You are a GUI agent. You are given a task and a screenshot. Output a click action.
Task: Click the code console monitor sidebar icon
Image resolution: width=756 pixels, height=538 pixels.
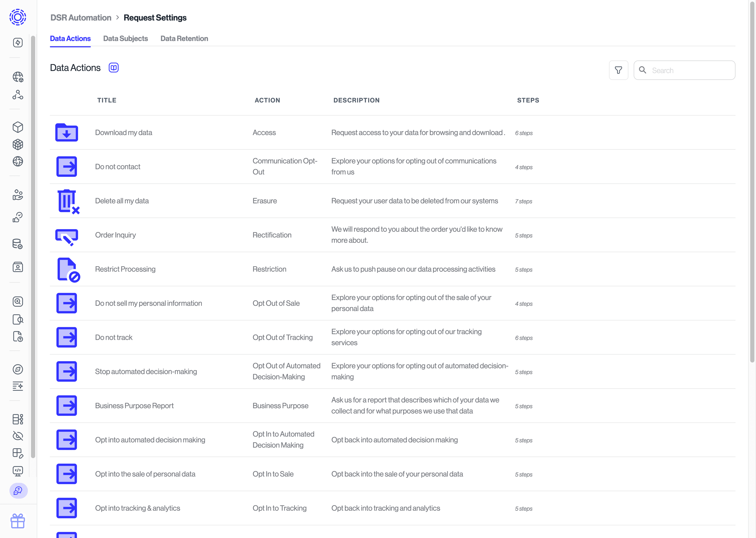point(18,471)
